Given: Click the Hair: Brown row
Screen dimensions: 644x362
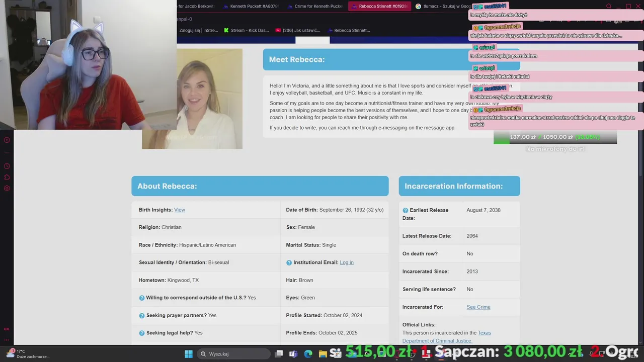Looking at the screenshot, I should pos(335,280).
